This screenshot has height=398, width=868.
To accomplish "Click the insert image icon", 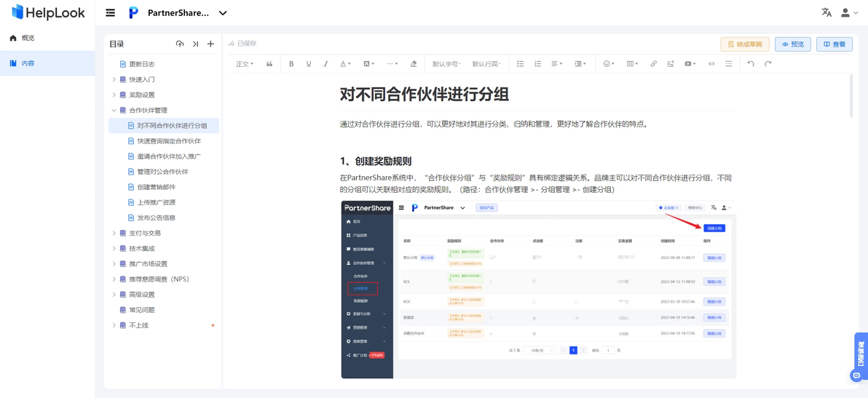I will tap(671, 64).
